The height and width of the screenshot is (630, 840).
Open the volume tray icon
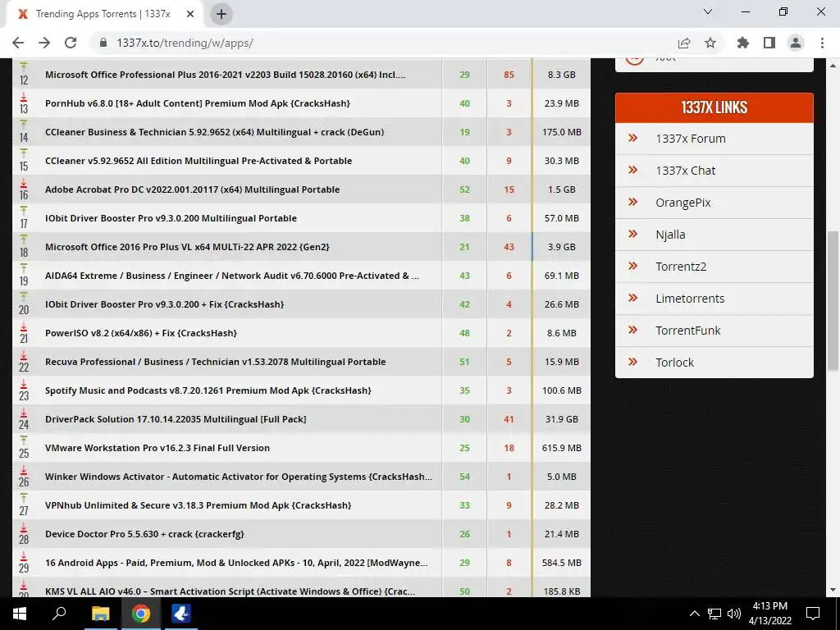pyautogui.click(x=734, y=614)
